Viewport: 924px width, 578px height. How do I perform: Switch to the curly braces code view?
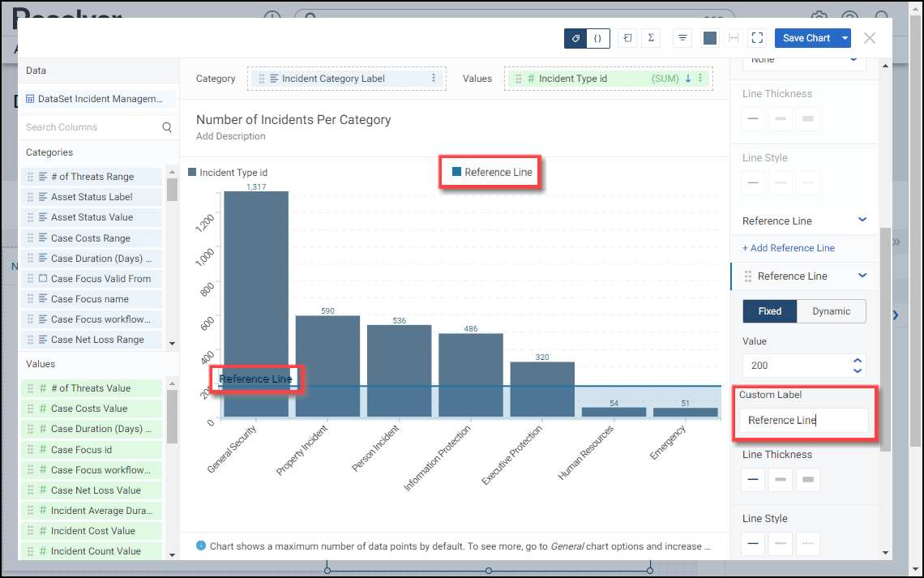point(597,38)
